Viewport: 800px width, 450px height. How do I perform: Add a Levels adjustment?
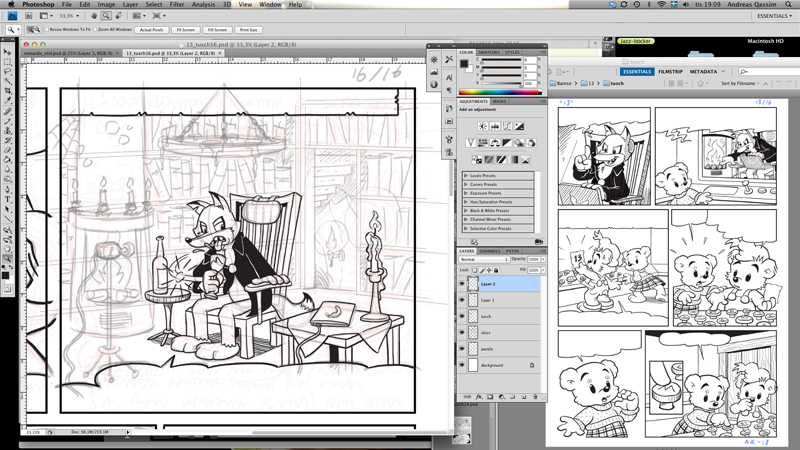494,126
